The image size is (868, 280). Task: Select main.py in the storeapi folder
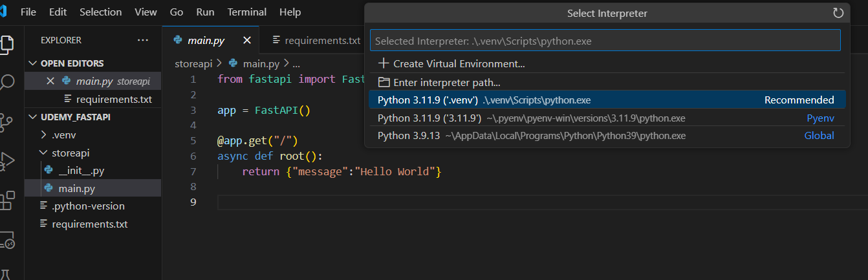click(93, 188)
